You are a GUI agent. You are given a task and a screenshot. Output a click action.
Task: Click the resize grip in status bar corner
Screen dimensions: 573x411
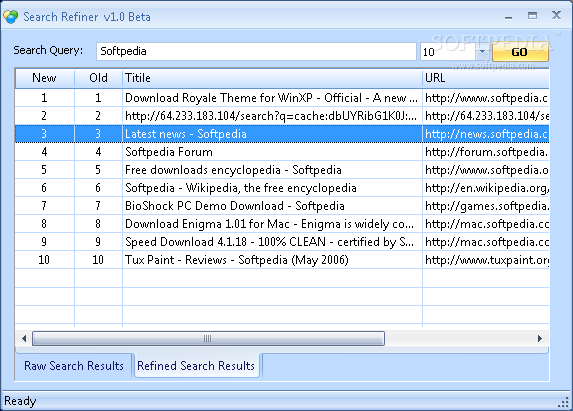564,402
